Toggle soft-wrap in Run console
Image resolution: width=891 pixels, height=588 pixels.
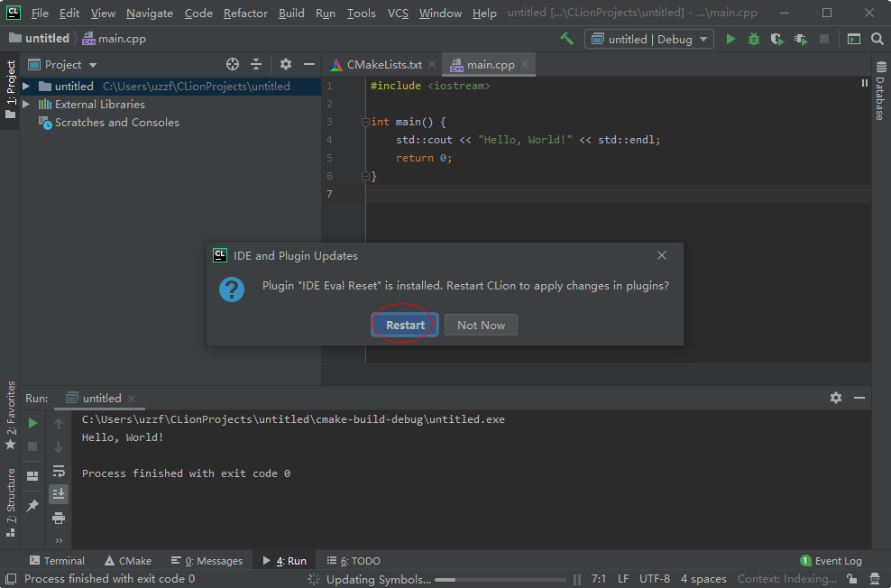[x=59, y=471]
